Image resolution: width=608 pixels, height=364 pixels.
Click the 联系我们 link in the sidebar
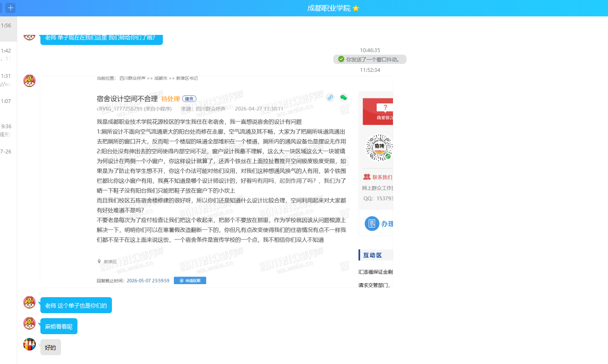pos(378,177)
